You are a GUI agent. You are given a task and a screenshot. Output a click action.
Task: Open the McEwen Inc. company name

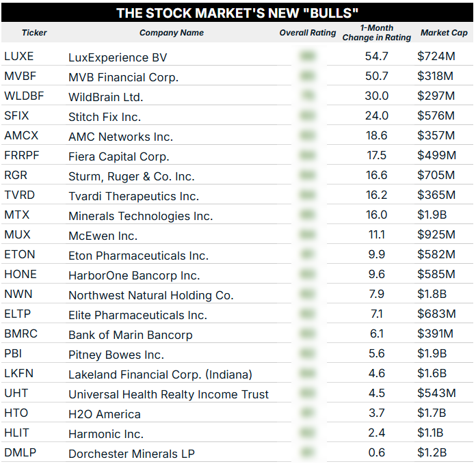(103, 236)
